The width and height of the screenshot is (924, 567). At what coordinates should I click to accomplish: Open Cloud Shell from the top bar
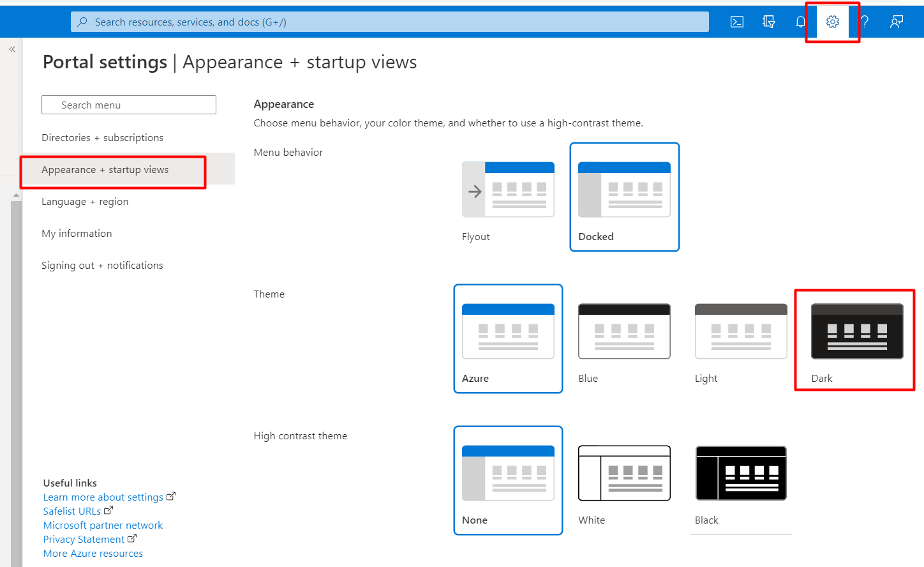737,22
